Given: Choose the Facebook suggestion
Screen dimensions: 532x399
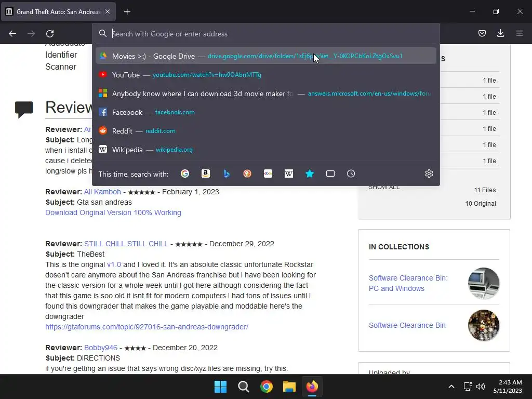Looking at the screenshot, I should 266,112.
